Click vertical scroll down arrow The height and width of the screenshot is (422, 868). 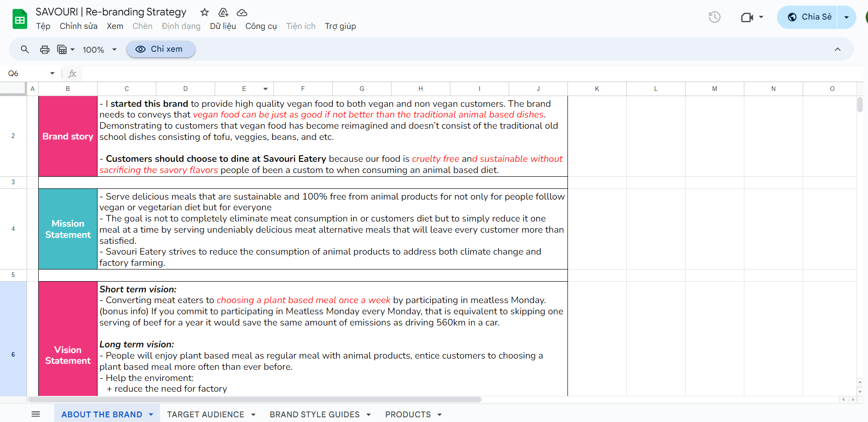pos(860,392)
